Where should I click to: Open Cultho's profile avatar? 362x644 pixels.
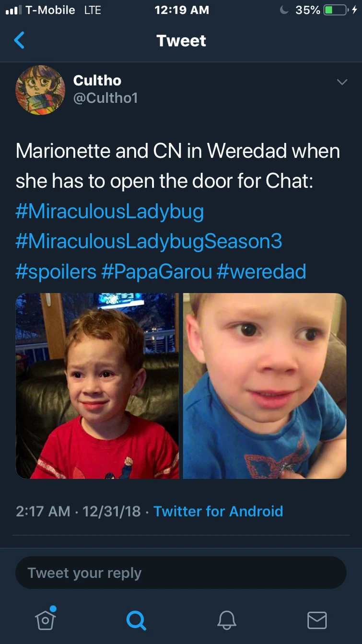coord(40,90)
